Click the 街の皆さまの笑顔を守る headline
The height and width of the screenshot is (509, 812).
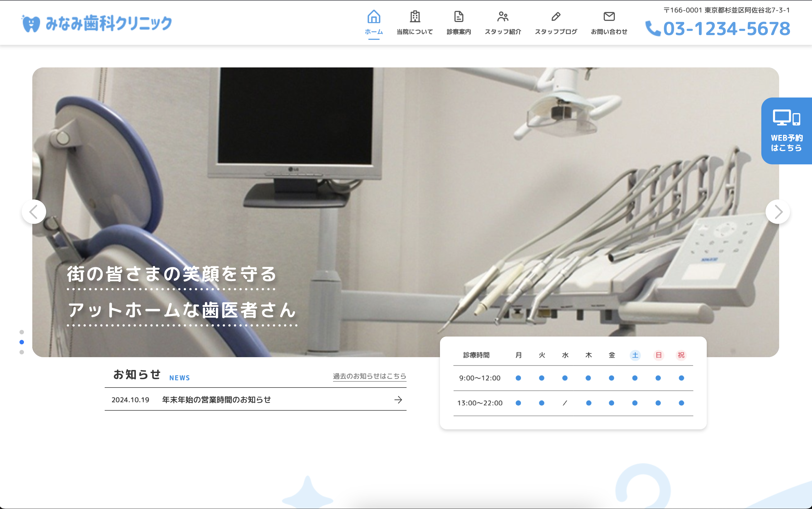(172, 274)
